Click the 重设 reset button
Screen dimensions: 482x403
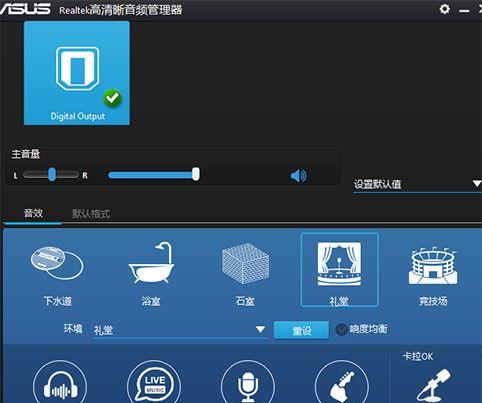[301, 330]
